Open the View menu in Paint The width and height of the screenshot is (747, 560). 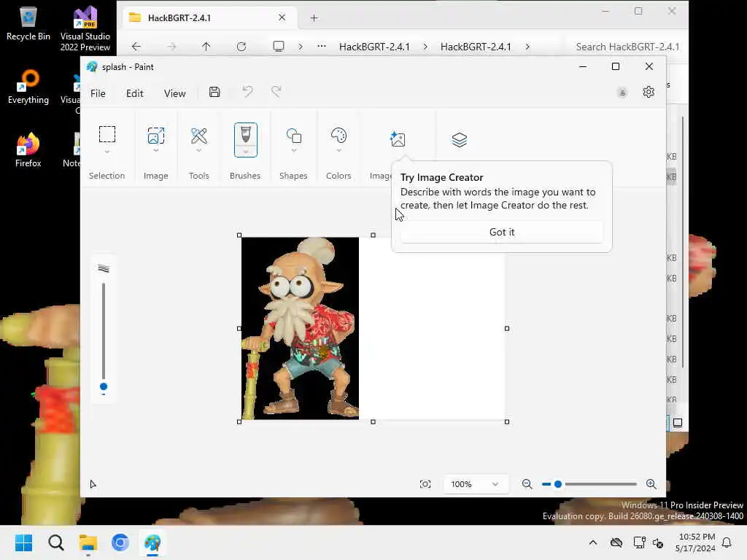tap(175, 93)
